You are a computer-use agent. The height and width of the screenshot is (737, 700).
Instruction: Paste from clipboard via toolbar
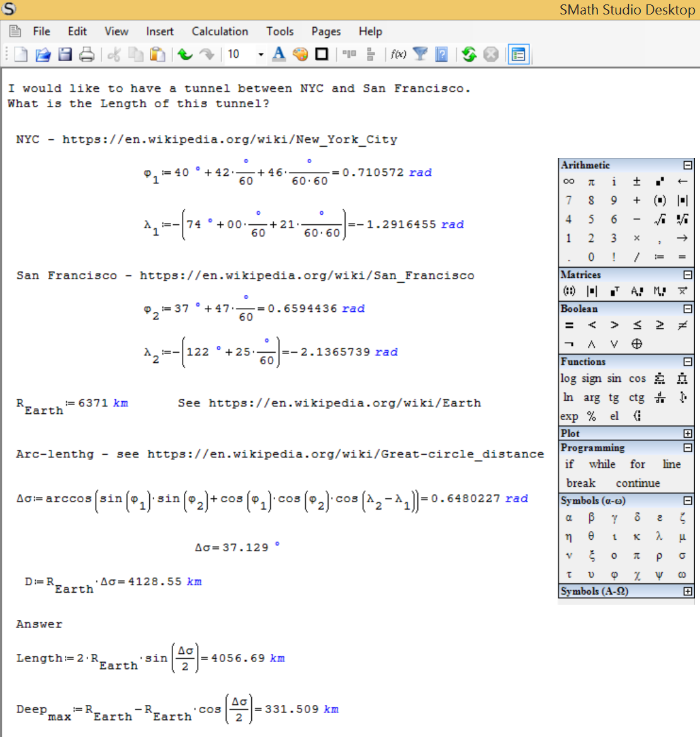[x=157, y=55]
